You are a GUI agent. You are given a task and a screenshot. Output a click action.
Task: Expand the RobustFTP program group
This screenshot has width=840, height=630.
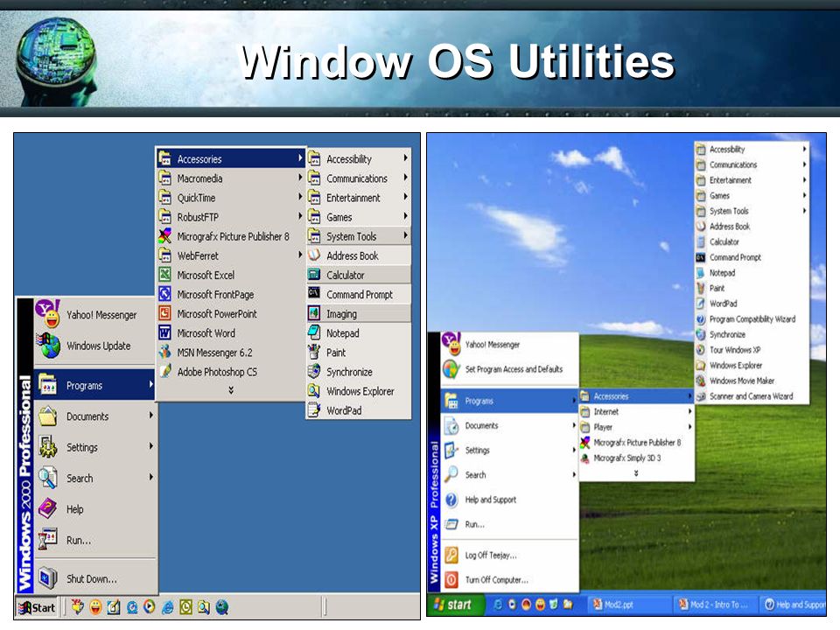(231, 217)
